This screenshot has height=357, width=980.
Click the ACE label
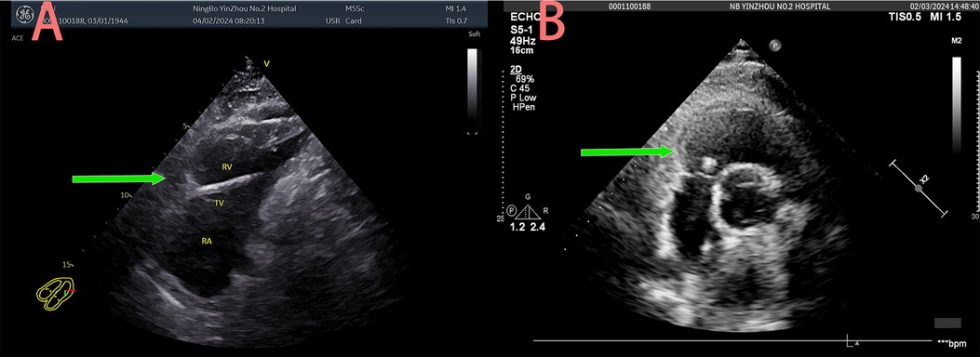point(17,38)
